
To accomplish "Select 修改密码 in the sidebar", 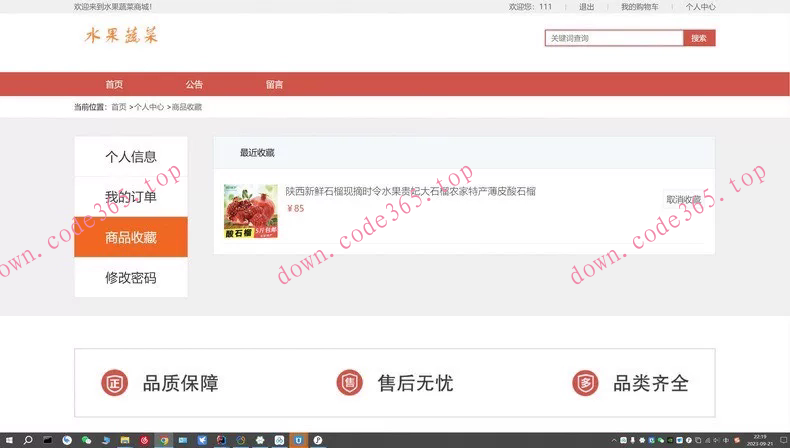I will [131, 277].
